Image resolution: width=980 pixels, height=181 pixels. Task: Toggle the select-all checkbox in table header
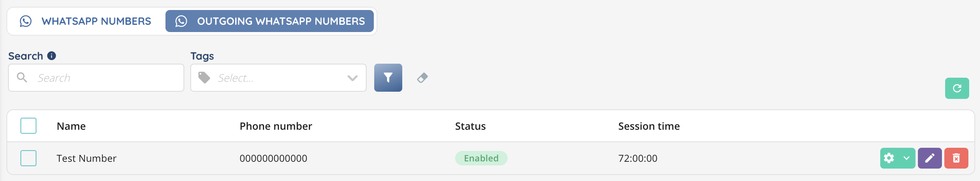tap(28, 126)
